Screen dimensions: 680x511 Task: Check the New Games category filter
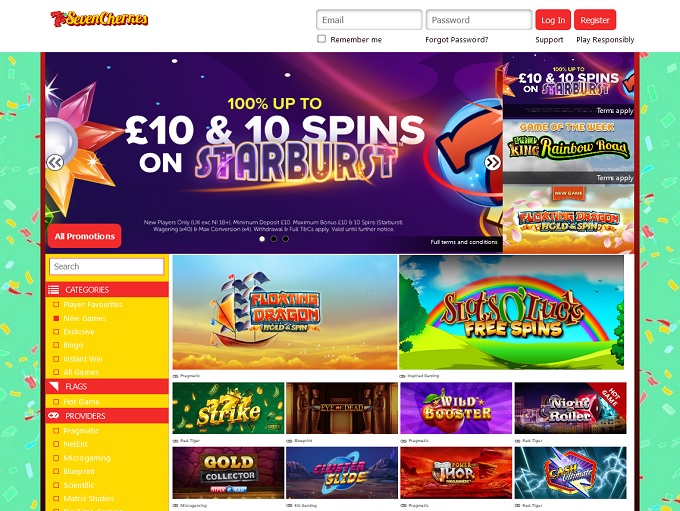pos(56,318)
